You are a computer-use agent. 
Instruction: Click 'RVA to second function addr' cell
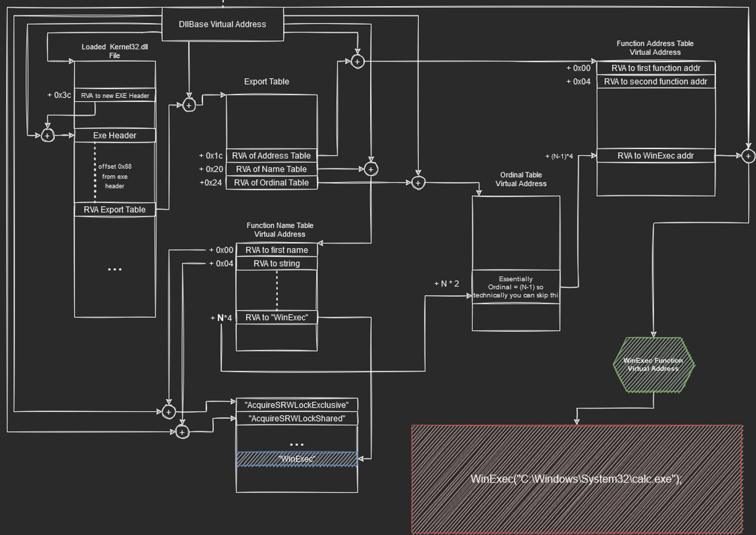point(656,82)
